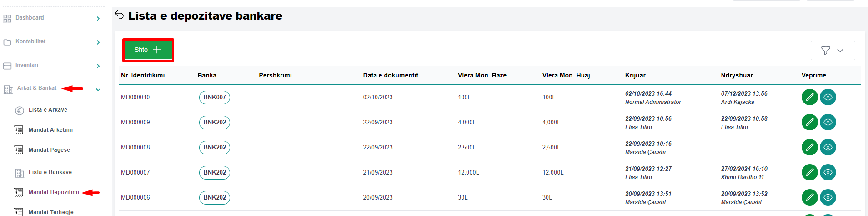Sort by Data e dokumentit column header

tap(391, 75)
